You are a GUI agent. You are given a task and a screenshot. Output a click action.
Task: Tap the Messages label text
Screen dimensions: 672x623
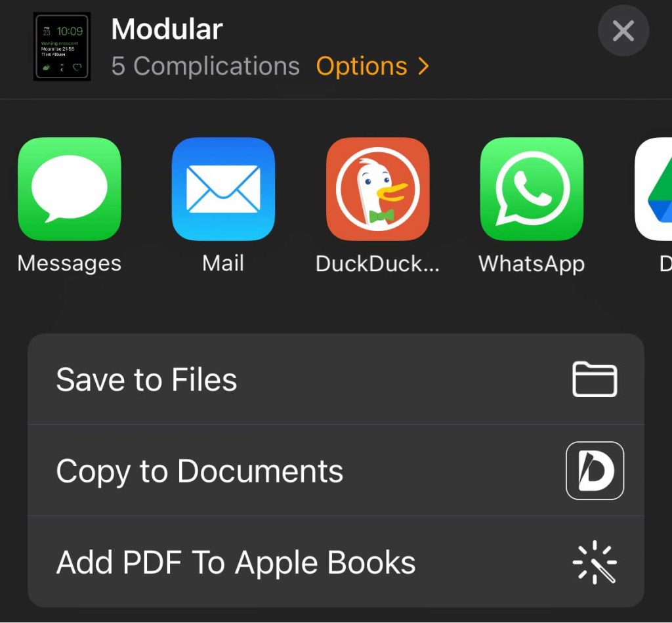point(70,263)
